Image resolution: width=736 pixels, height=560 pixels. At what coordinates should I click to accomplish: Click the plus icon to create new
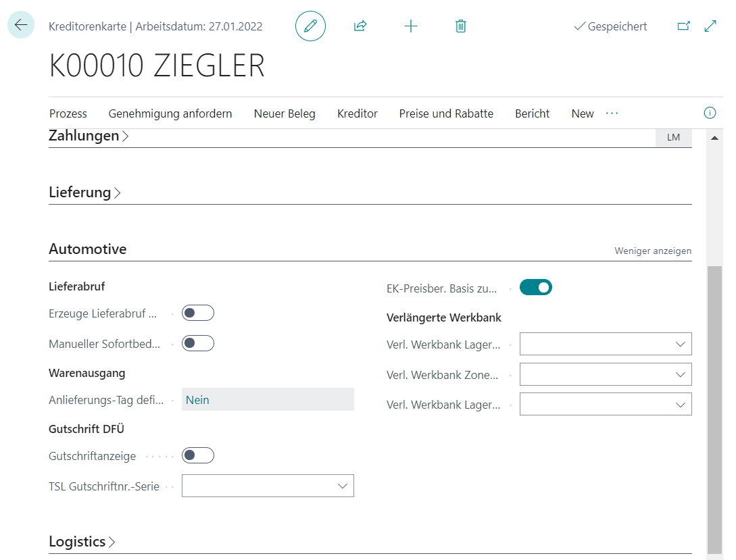tap(410, 26)
